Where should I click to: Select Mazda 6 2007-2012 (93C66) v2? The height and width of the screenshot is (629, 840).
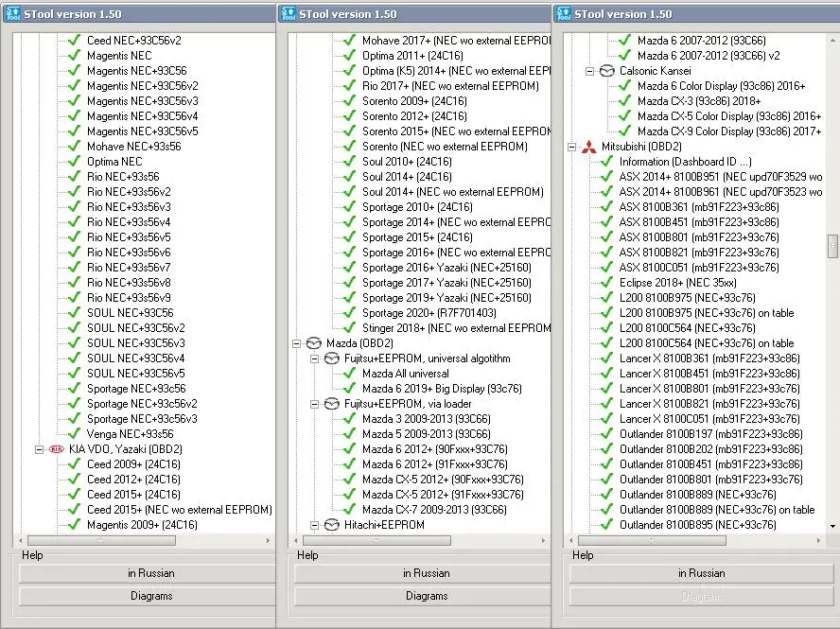[x=709, y=55]
